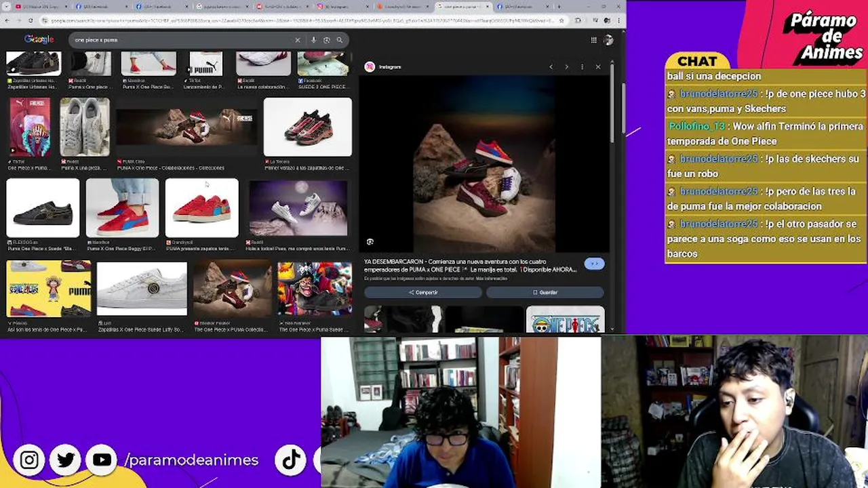Switch to the last Facebook tab

[524, 6]
